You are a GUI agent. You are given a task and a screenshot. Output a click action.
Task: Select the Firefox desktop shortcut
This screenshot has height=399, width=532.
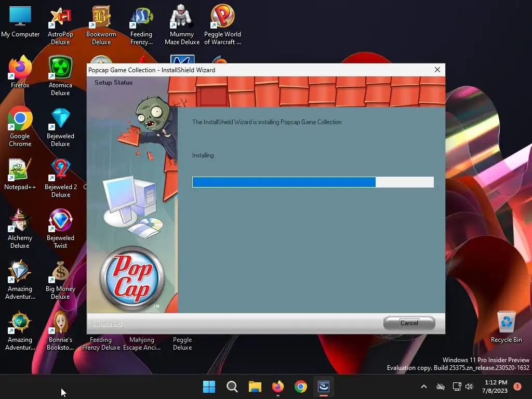(20, 72)
